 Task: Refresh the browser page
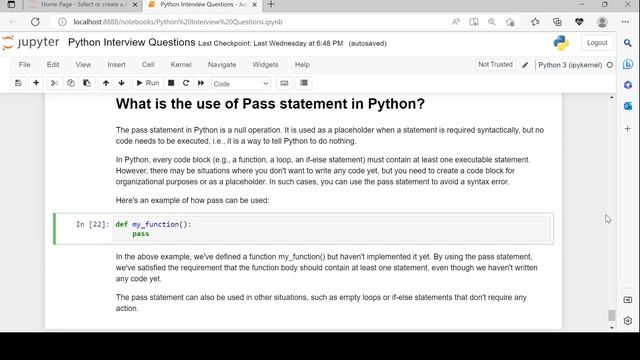coord(36,22)
